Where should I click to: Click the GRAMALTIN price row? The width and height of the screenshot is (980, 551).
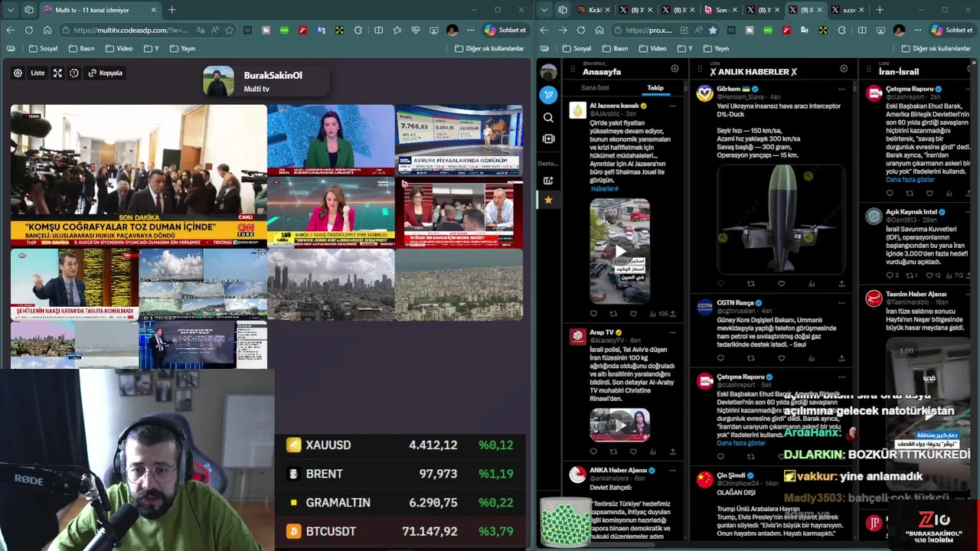(400, 502)
